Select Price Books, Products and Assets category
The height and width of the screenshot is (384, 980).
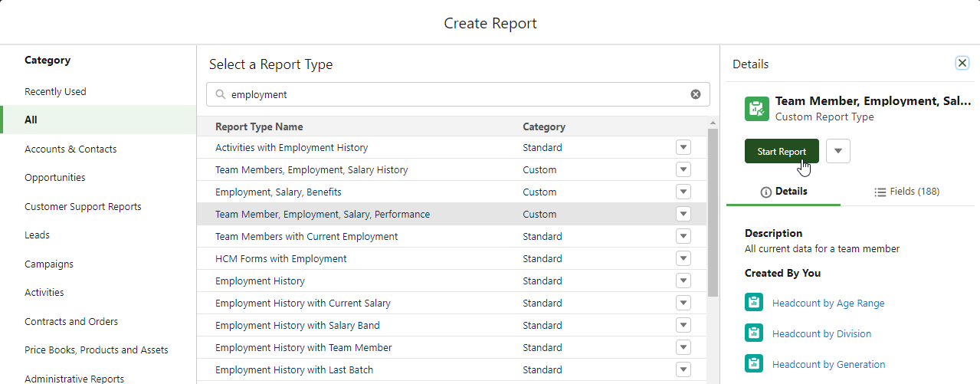[x=98, y=350]
